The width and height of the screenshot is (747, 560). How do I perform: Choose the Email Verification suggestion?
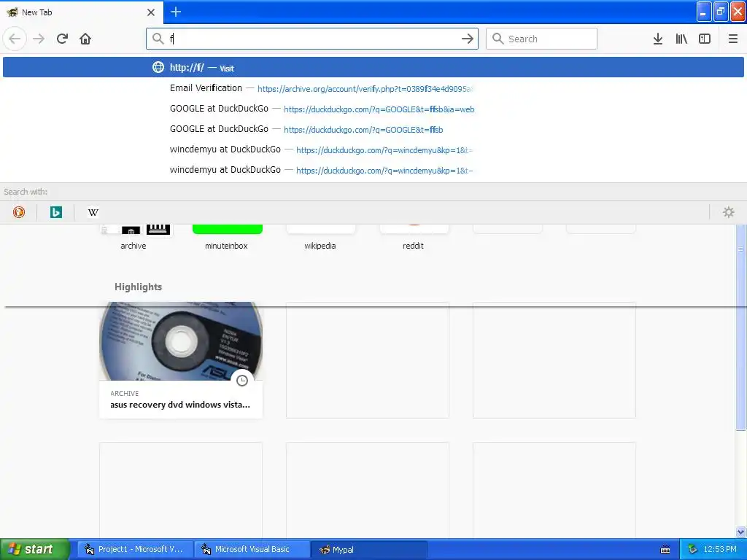pos(373,88)
